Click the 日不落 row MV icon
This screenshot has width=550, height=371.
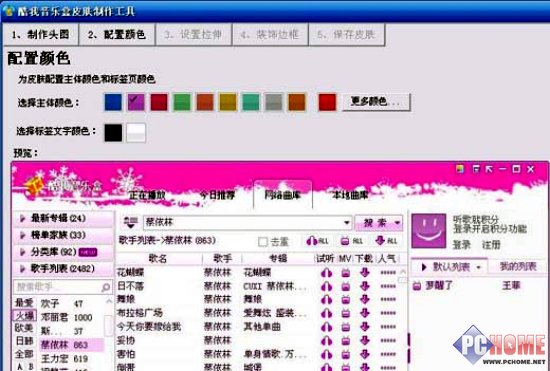(x=346, y=286)
